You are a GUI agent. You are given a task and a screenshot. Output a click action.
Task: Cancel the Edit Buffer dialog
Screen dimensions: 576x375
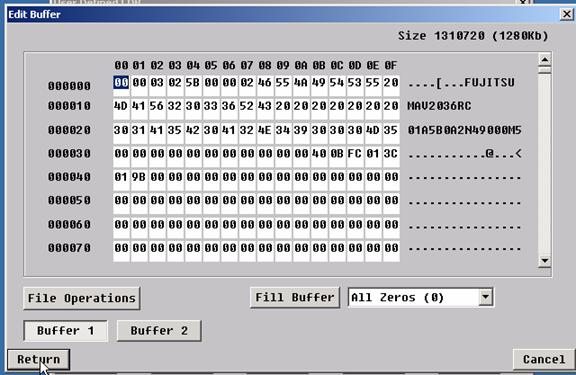[544, 359]
